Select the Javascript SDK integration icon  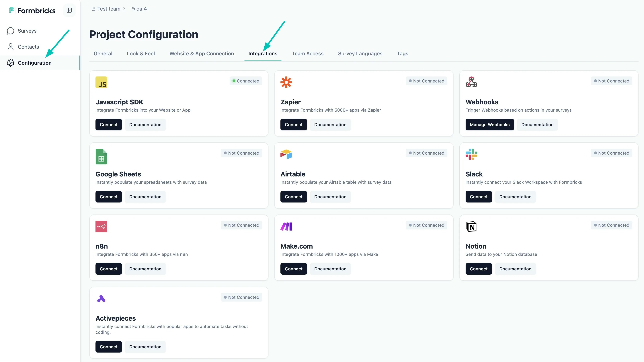[x=101, y=82]
